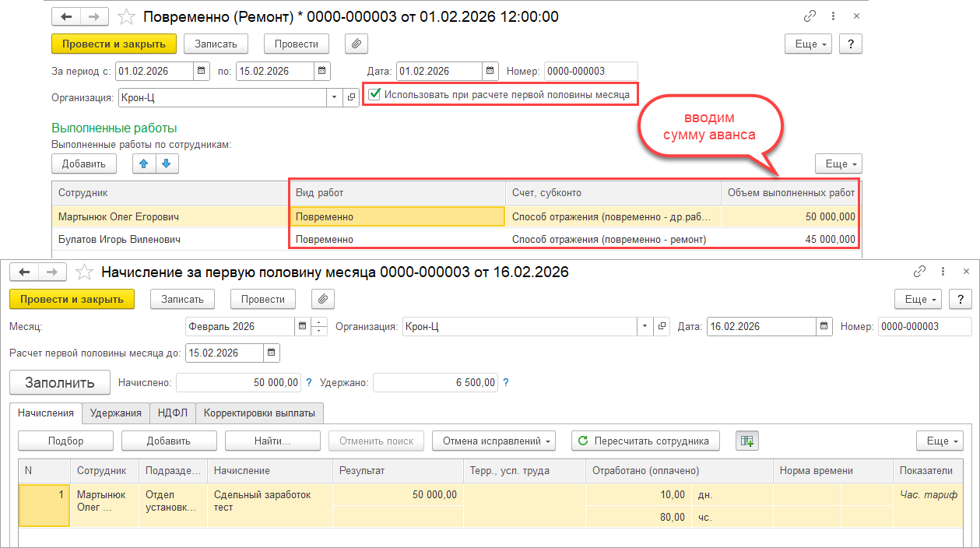This screenshot has width=980, height=548.
Task: Open the Еще menu above the accruals table
Action: [940, 441]
